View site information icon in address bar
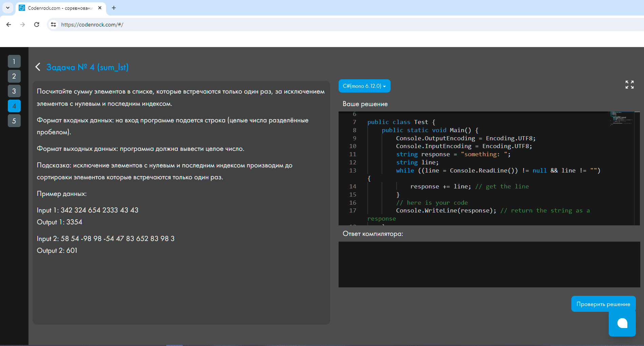The height and width of the screenshot is (346, 644). 53,24
